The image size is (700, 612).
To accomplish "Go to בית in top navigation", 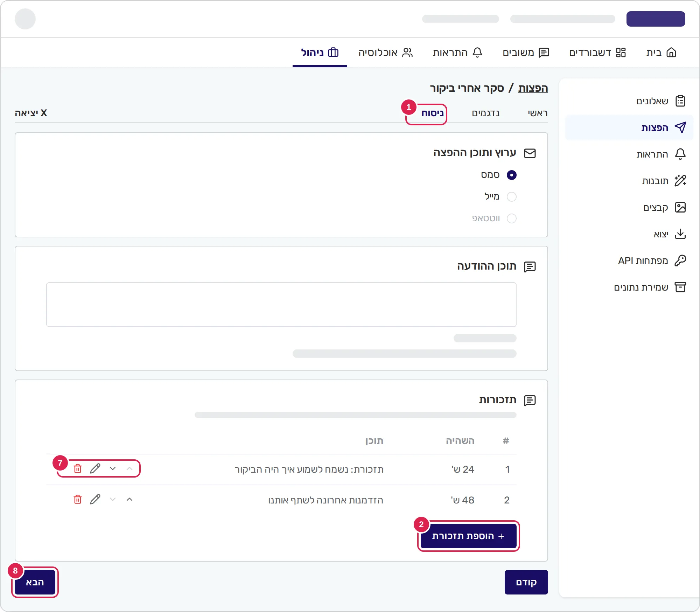I will tap(661, 53).
